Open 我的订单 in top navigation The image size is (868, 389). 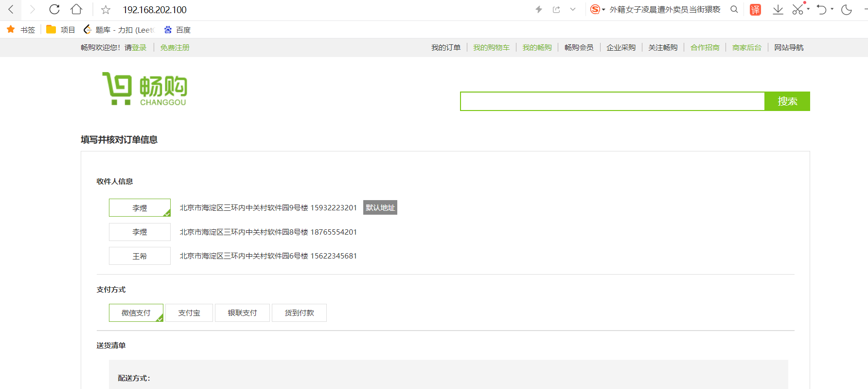pyautogui.click(x=446, y=47)
